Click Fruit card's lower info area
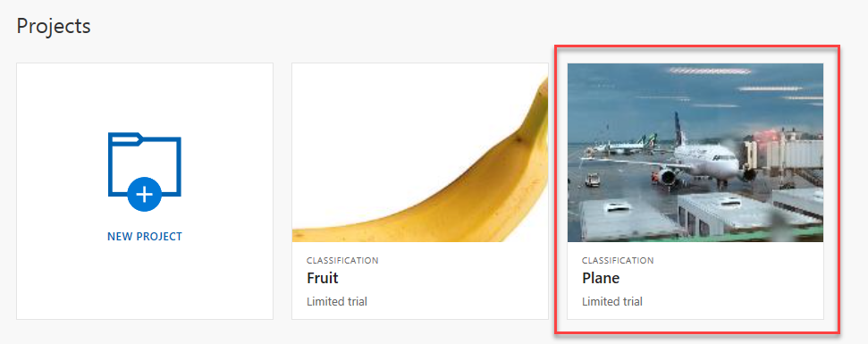 click(420, 281)
